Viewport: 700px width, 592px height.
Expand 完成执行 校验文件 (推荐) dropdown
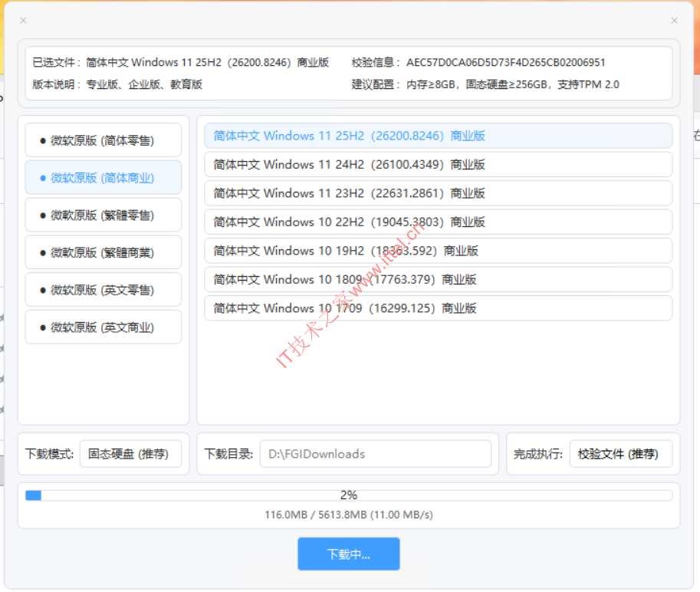[x=620, y=454]
